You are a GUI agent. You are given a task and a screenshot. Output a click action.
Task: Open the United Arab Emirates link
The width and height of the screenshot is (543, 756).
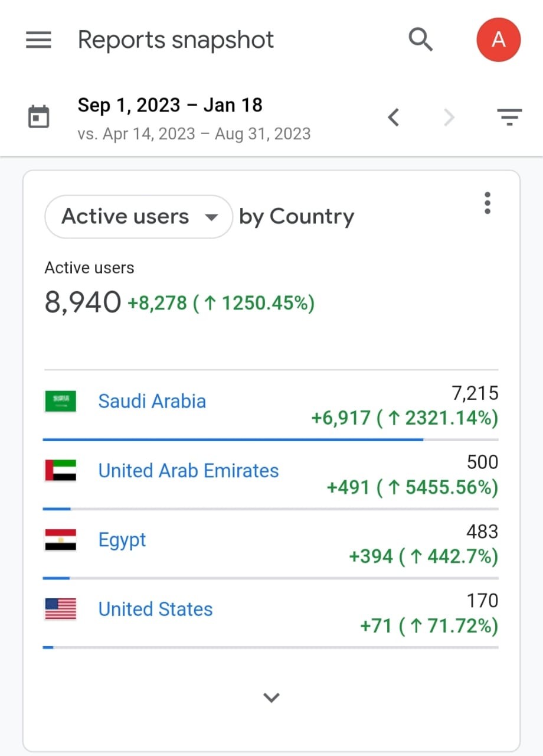point(189,471)
